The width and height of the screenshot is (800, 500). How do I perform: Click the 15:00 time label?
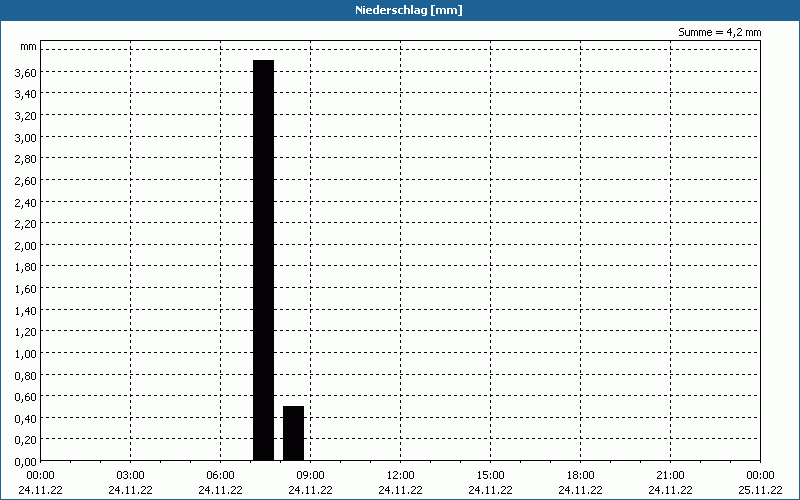(490, 476)
